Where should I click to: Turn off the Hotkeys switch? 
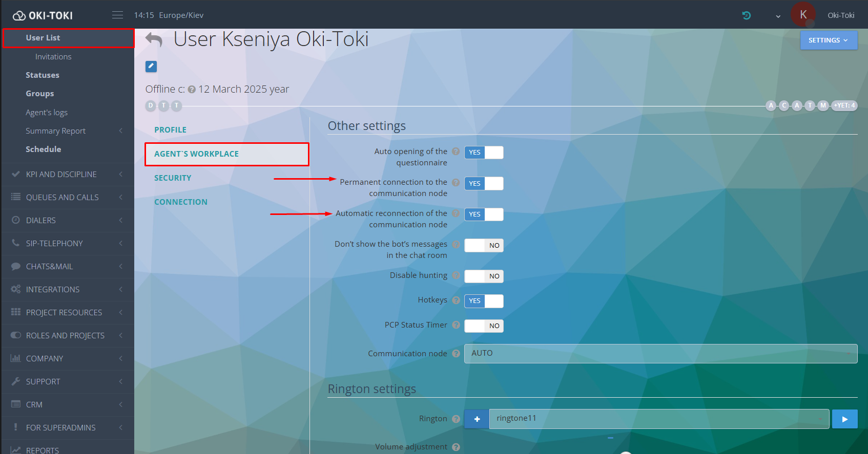tap(484, 301)
